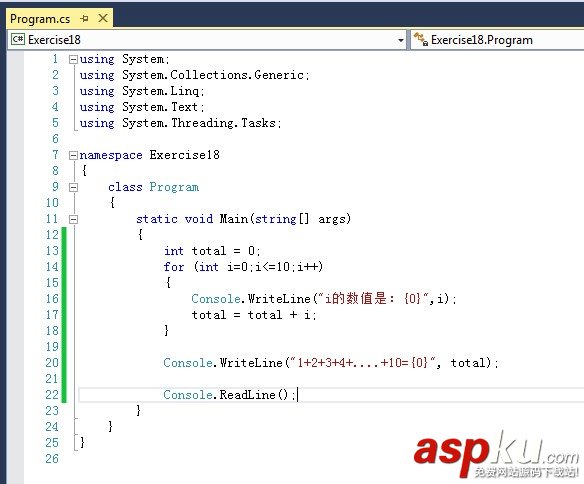Click 'using System.Text;' line
The image size is (584, 484).
point(142,107)
